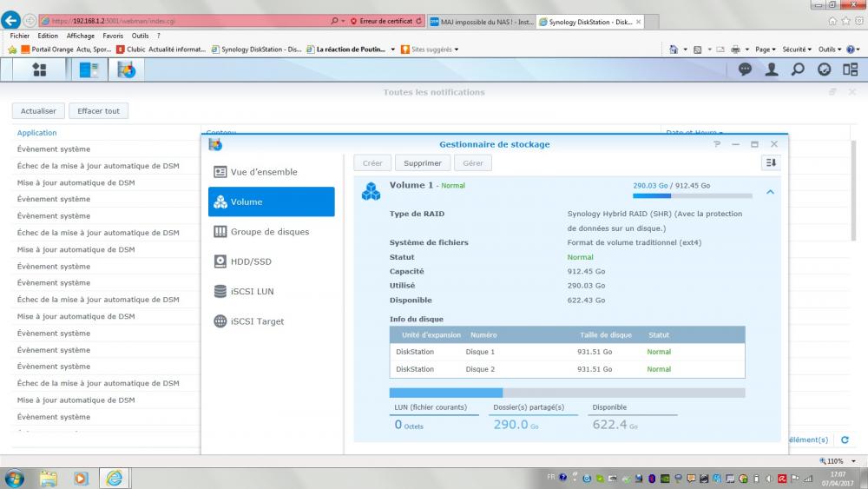Open the Page dropdown in IE toolbar
The width and height of the screenshot is (868, 489).
point(767,50)
